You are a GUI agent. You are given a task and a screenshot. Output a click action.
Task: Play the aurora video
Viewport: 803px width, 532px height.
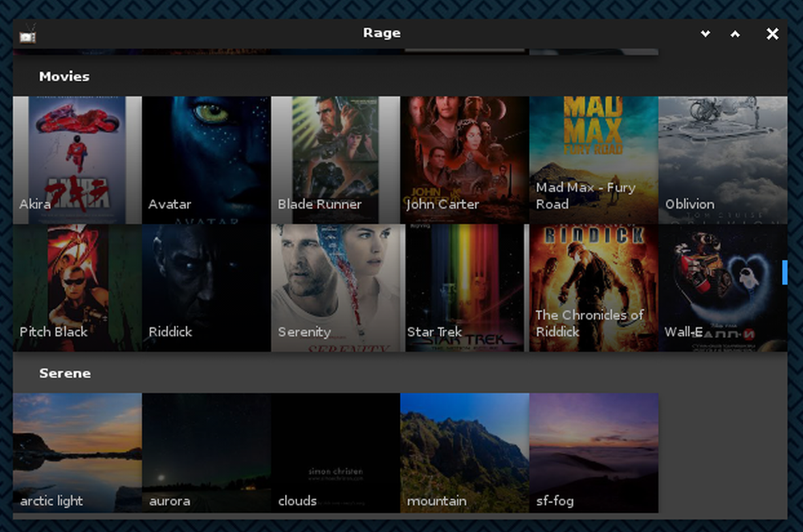[x=206, y=453]
